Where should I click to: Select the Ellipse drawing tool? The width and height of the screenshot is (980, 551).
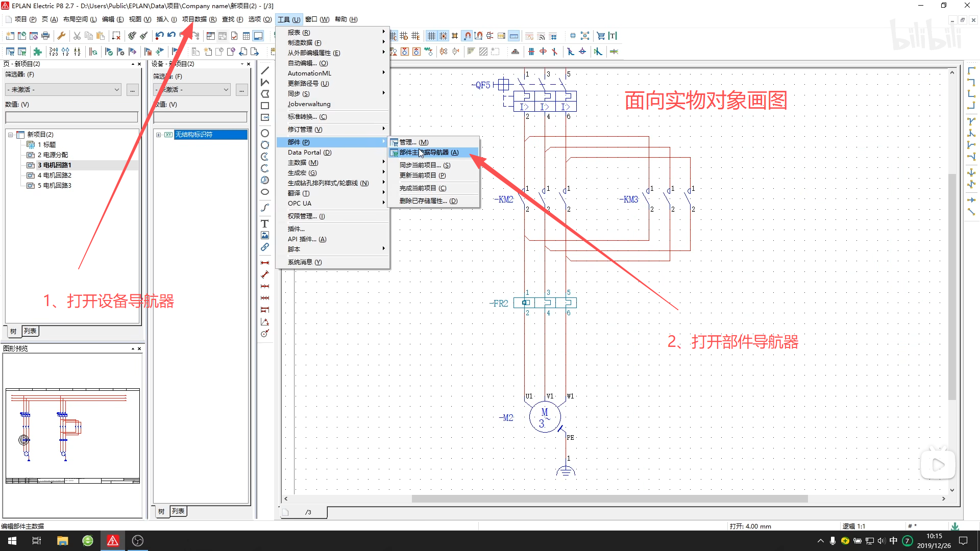(264, 192)
